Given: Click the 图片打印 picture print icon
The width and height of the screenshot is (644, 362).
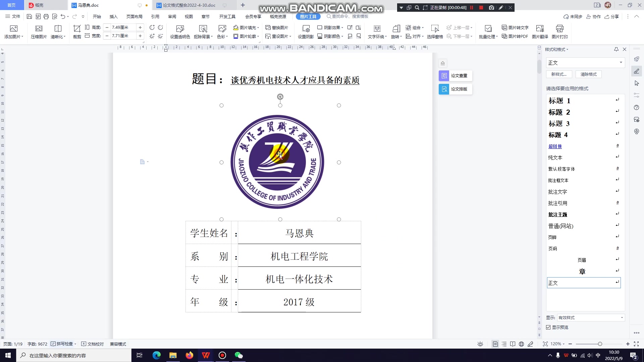Looking at the screenshot, I should pos(559,32).
